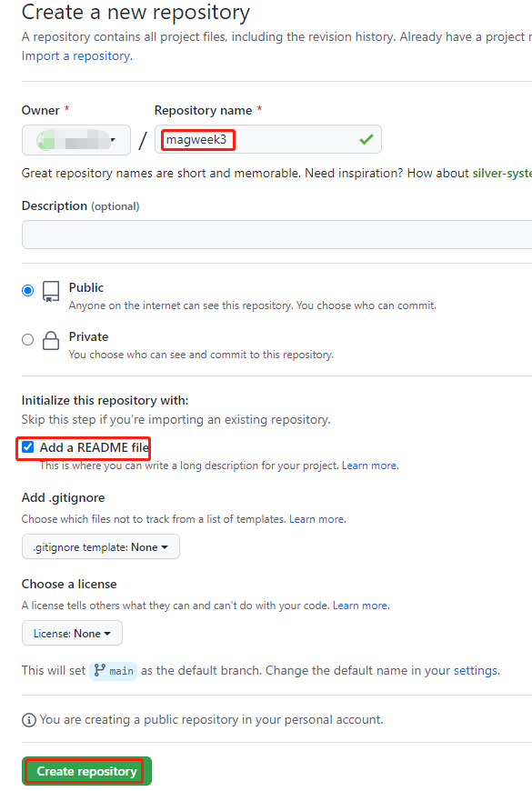Open the settings link for default branch
This screenshot has height=791, width=532.
[476, 670]
